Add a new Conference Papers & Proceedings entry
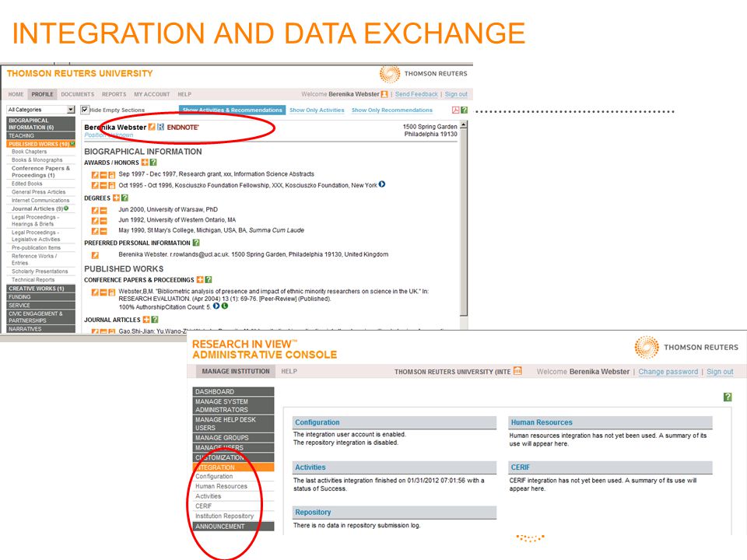Image resolution: width=747 pixels, height=560 pixels. pos(200,279)
